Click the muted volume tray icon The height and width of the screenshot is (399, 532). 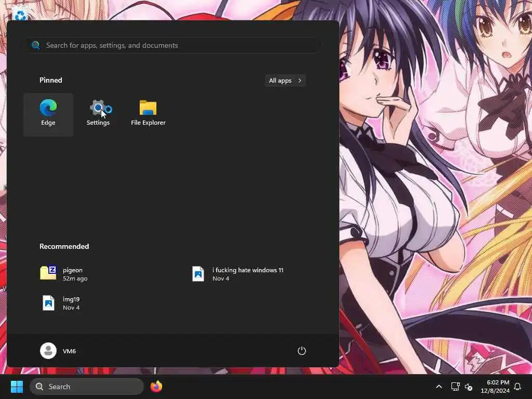[469, 387]
